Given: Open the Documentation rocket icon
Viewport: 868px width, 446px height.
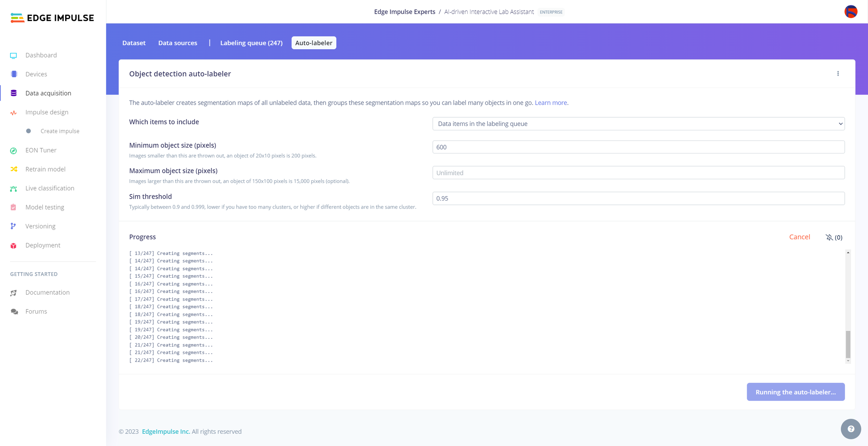Looking at the screenshot, I should pos(14,293).
